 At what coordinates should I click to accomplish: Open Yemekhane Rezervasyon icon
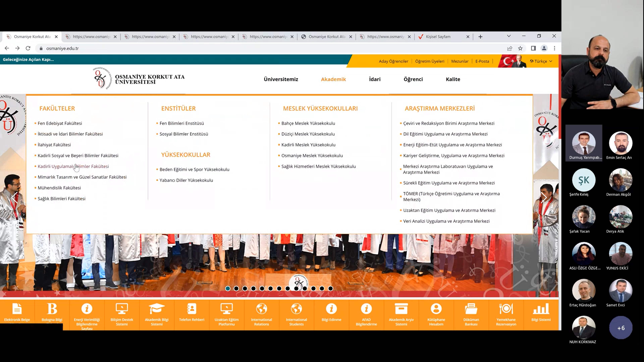pos(506,309)
